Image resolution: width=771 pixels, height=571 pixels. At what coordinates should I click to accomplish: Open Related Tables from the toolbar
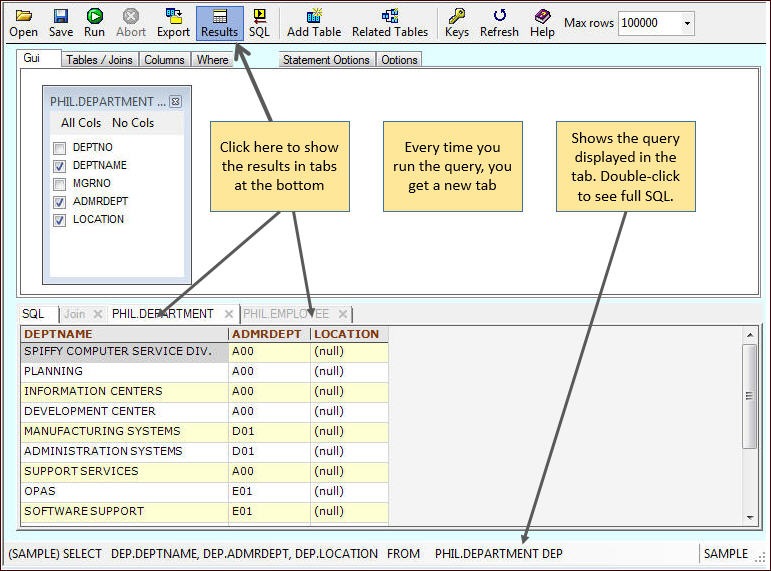[390, 24]
